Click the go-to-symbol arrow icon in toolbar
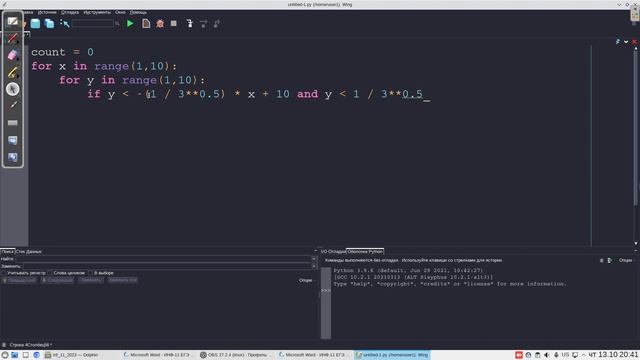 (x=65, y=24)
